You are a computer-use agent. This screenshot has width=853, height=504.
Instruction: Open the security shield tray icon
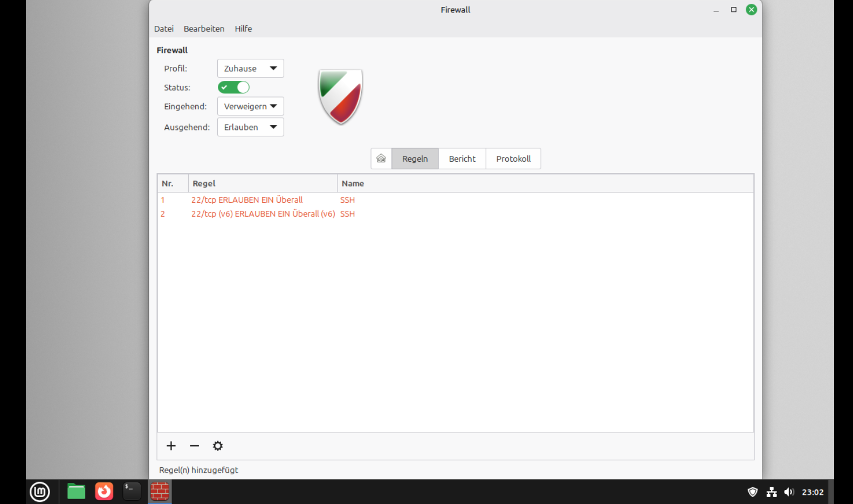tap(753, 492)
